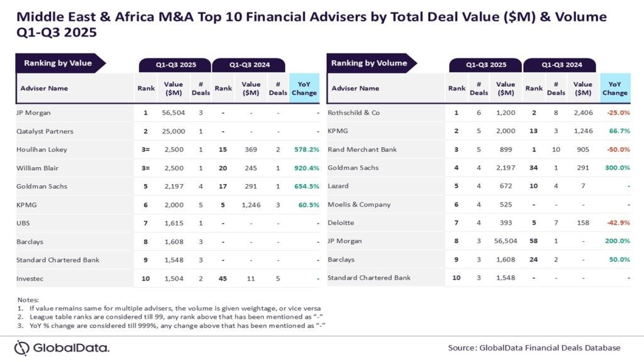Click the right table's YoY Change header

(615, 89)
